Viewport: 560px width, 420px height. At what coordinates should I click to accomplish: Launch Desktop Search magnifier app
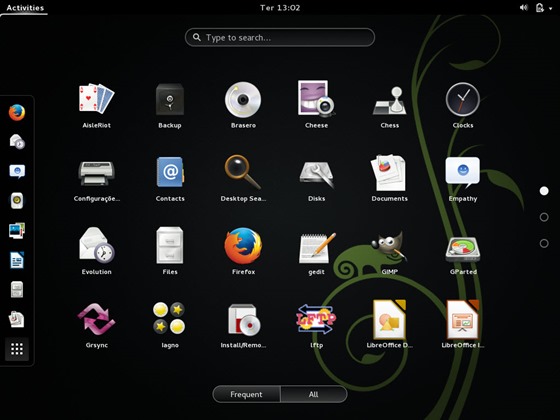243,172
